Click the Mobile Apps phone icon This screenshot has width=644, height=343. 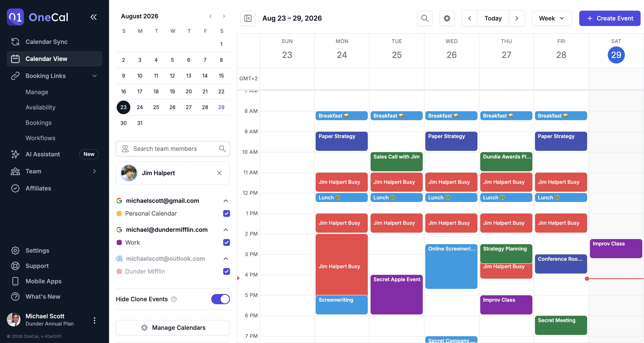click(15, 281)
